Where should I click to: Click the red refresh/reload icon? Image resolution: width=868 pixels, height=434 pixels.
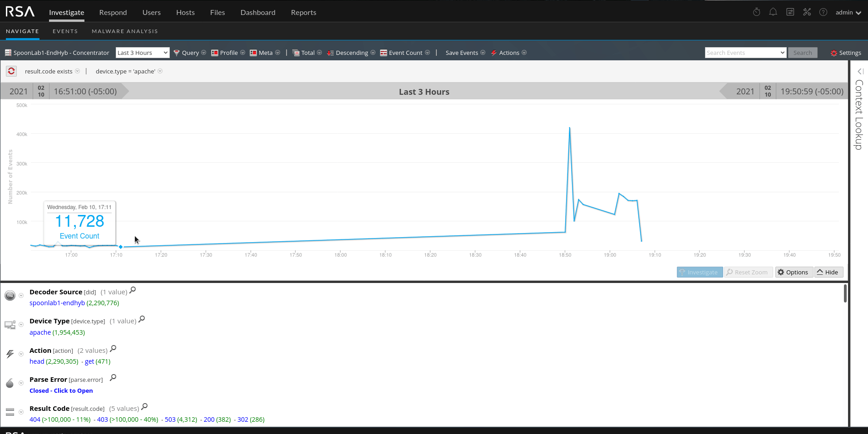[11, 71]
